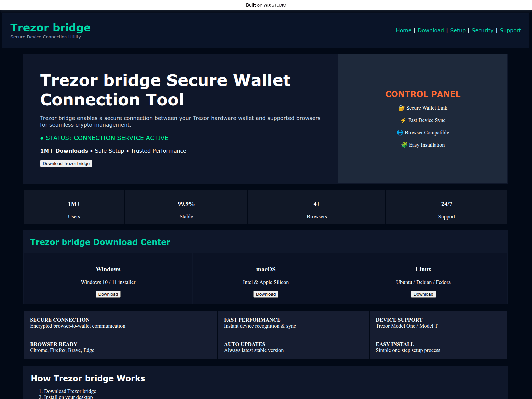The height and width of the screenshot is (399, 532).
Task: Click the SECURE CONNECTION feature title
Action: 60,320
